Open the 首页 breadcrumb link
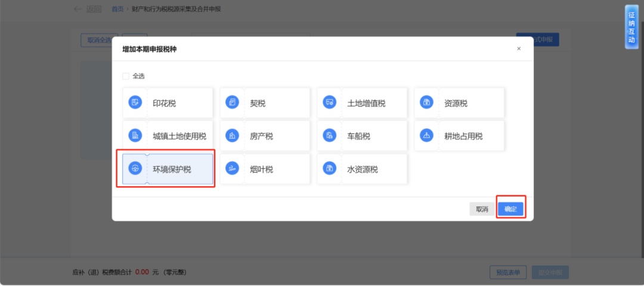Screen dimensions: 644x286 click(x=117, y=9)
